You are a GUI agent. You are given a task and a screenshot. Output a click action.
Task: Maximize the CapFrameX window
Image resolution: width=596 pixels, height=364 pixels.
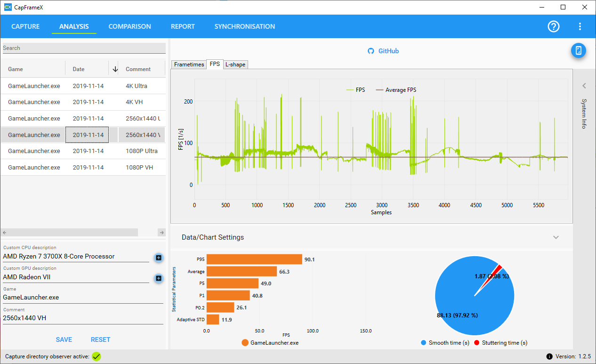click(x=563, y=7)
